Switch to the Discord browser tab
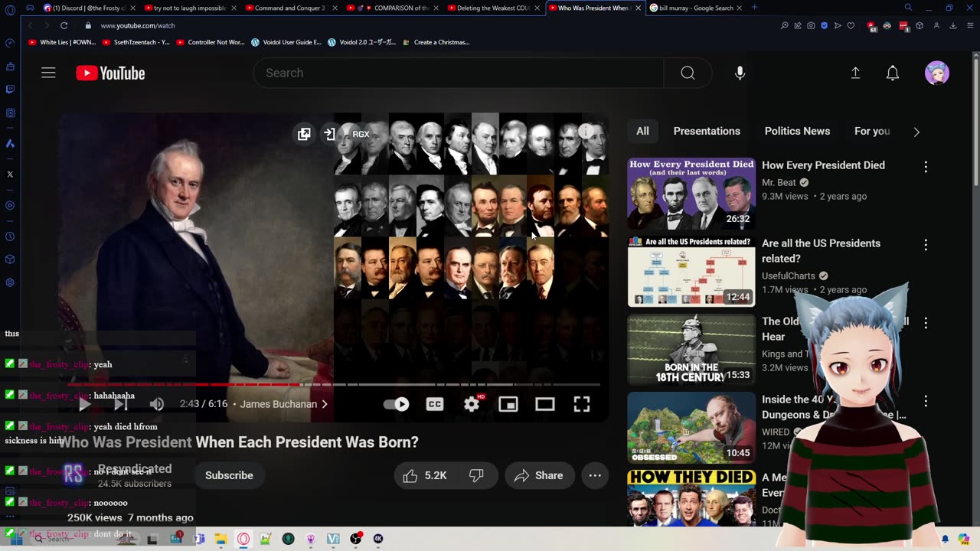 point(89,8)
